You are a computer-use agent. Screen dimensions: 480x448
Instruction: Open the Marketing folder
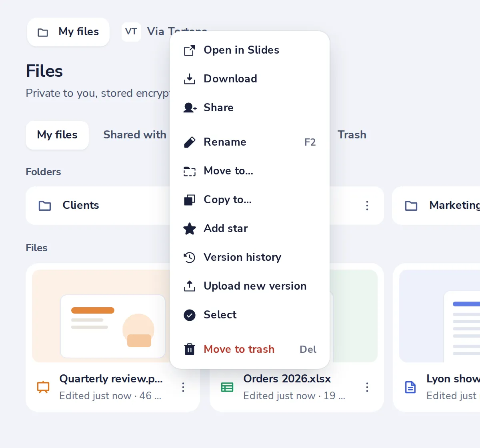tap(436, 206)
